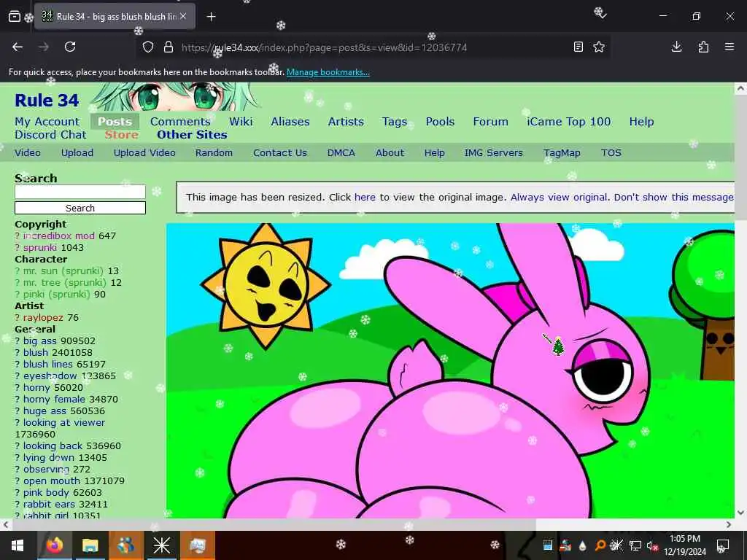Screen dimensions: 747x560
Task: Open the Firefox View icon beside the tab
Action: pyautogui.click(x=15, y=17)
